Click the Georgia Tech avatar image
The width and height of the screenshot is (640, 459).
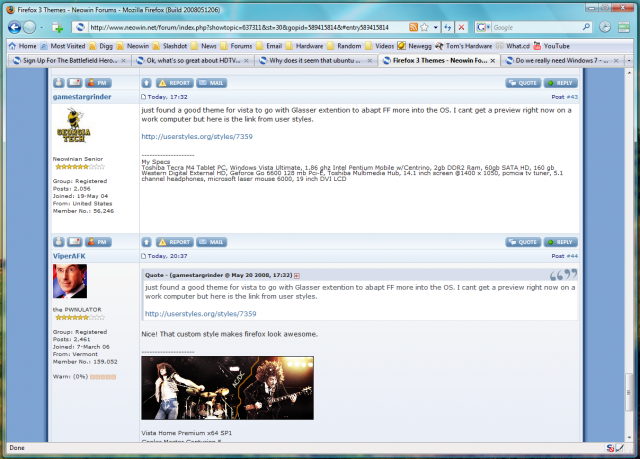click(x=74, y=126)
